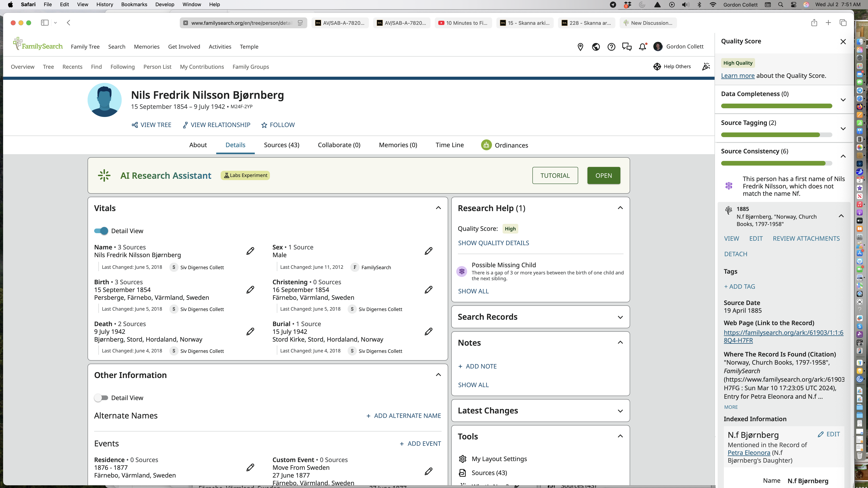
Task: Enable Other Information Detail View toggle
Action: (101, 398)
